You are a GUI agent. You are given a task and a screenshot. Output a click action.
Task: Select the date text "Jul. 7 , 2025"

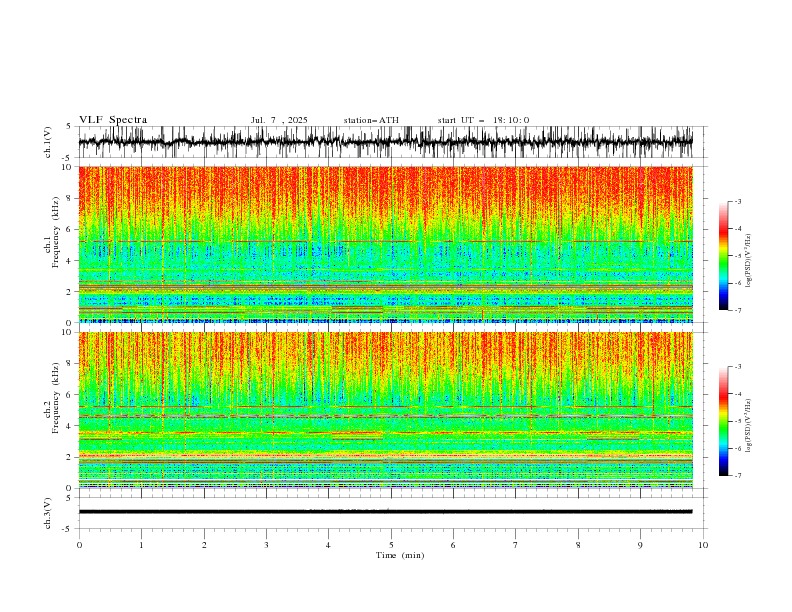(279, 120)
